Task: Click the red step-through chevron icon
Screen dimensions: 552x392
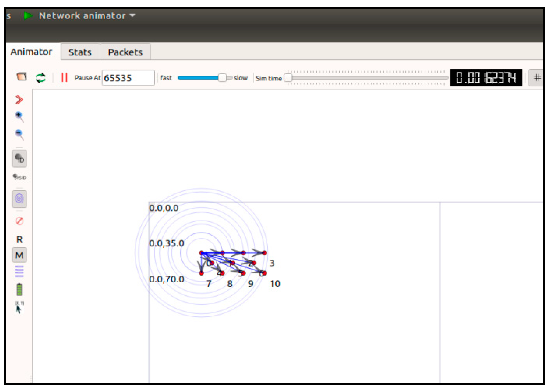Action: (19, 100)
